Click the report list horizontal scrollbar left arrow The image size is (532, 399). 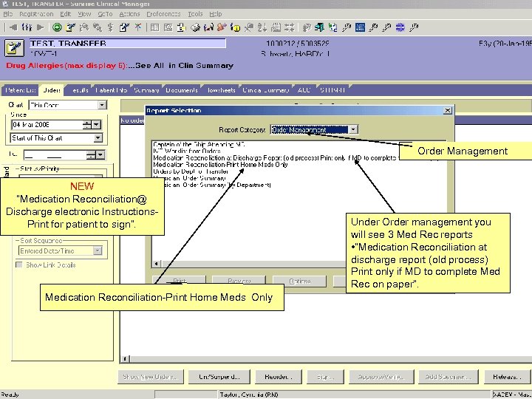156,264
